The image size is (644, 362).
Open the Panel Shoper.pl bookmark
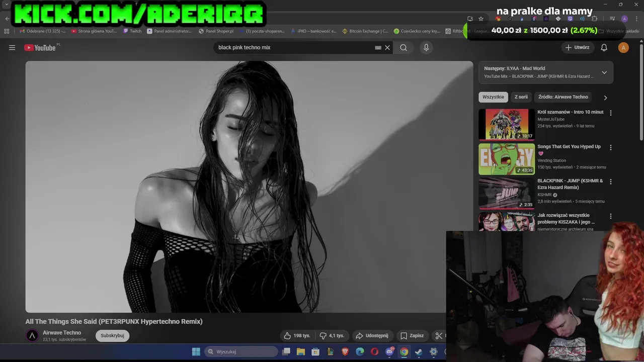(216, 31)
